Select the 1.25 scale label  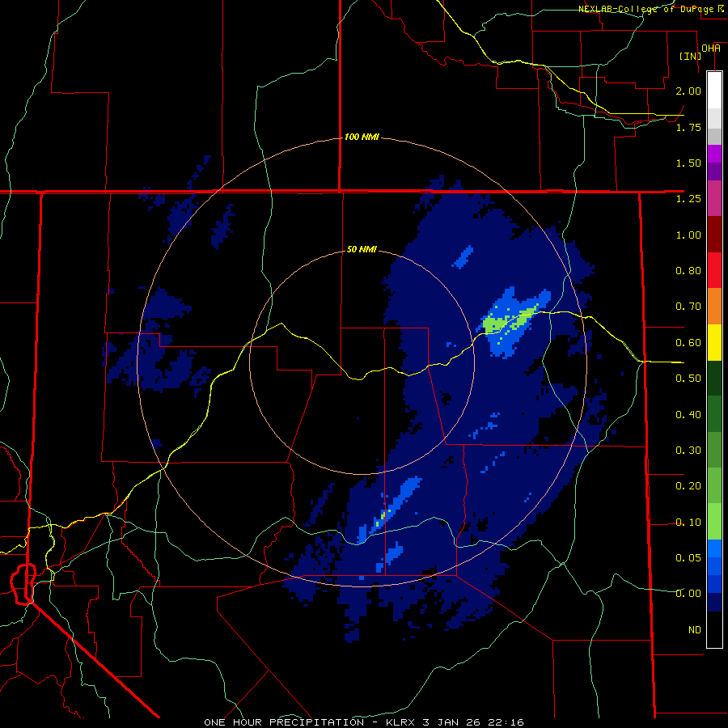point(688,199)
